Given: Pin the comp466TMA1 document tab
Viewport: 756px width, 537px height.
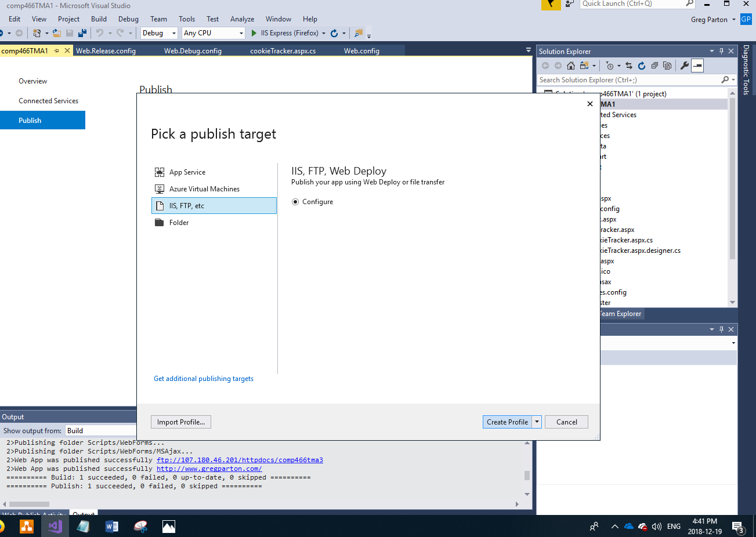Looking at the screenshot, I should (x=56, y=51).
